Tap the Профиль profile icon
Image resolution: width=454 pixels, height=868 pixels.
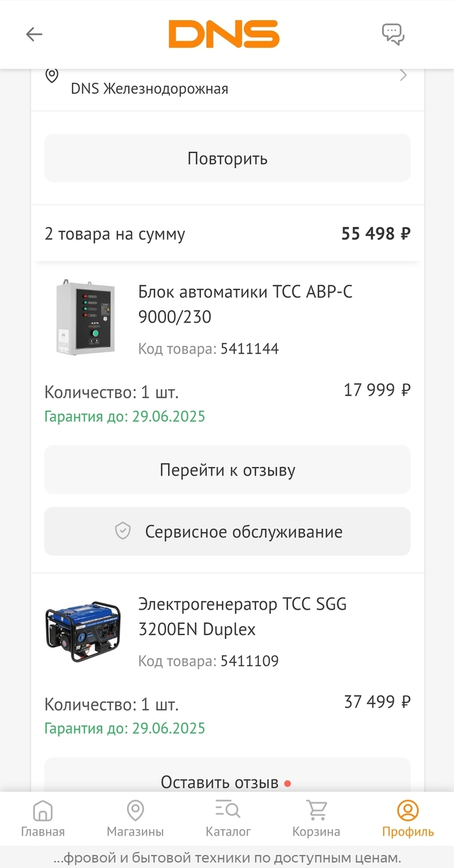pos(408,810)
